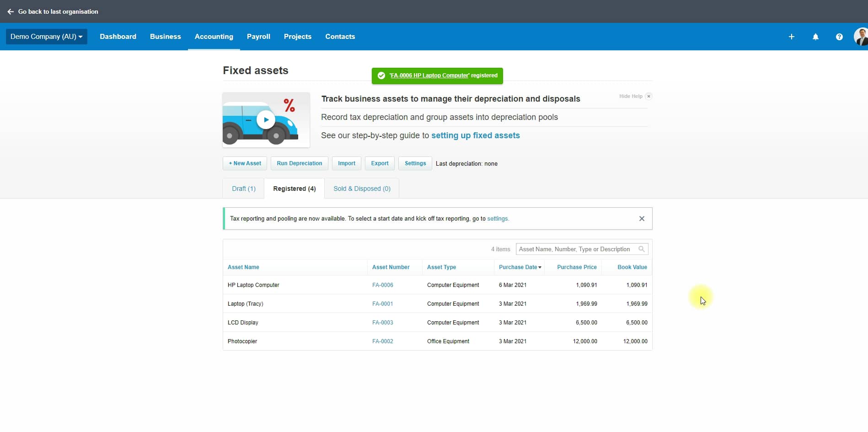The width and height of the screenshot is (868, 432).
Task: Click the search magnifier in asset search
Action: click(641, 249)
